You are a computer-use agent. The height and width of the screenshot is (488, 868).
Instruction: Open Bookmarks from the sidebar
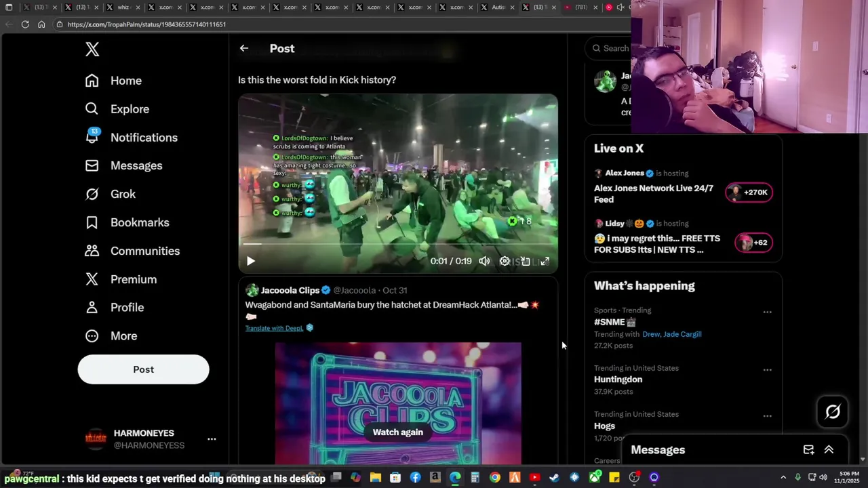pos(127,222)
